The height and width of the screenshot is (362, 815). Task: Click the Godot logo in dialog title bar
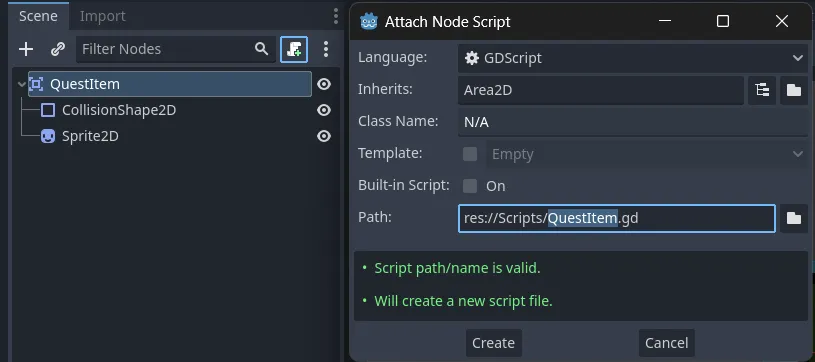coord(369,22)
